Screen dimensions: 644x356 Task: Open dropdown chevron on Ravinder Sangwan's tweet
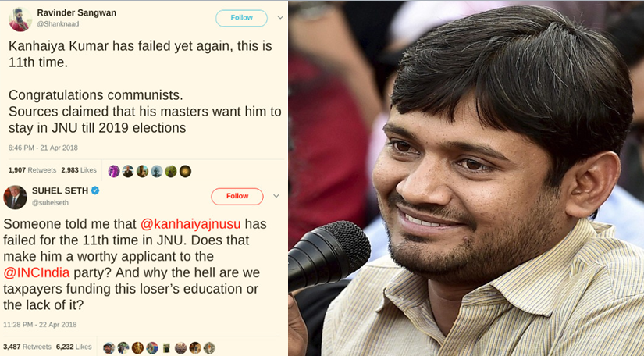(x=280, y=18)
